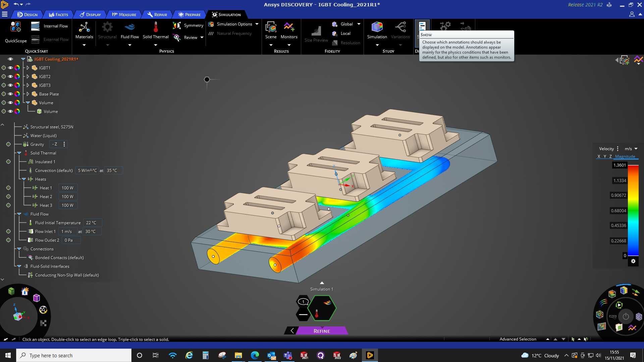Screen dimensions: 644x362
Task: Click the Home view icon
Action: [x=25, y=291]
